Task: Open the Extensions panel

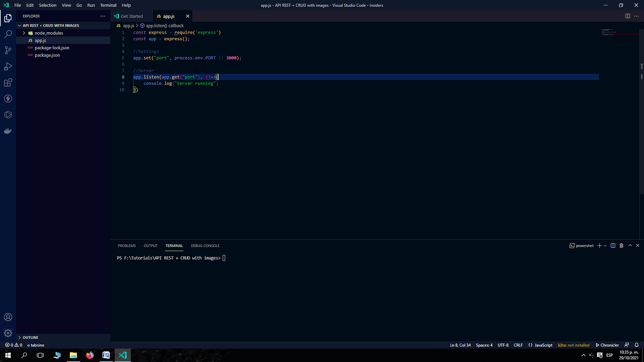Action: pyautogui.click(x=8, y=82)
